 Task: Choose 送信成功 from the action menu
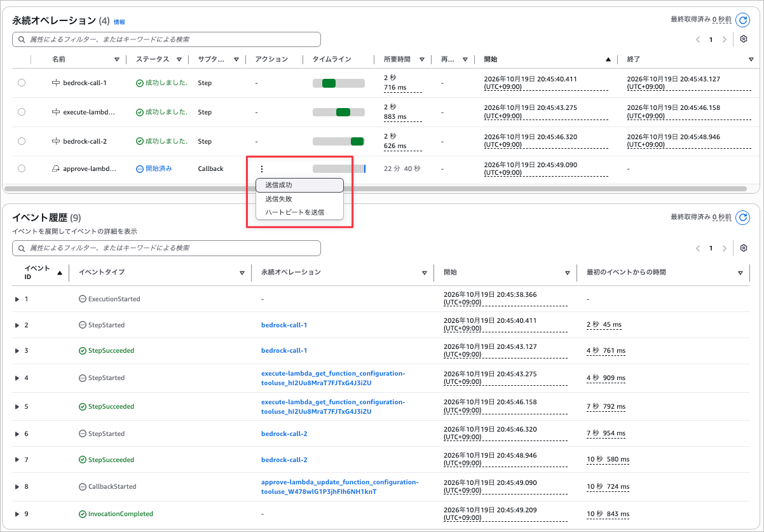[299, 185]
